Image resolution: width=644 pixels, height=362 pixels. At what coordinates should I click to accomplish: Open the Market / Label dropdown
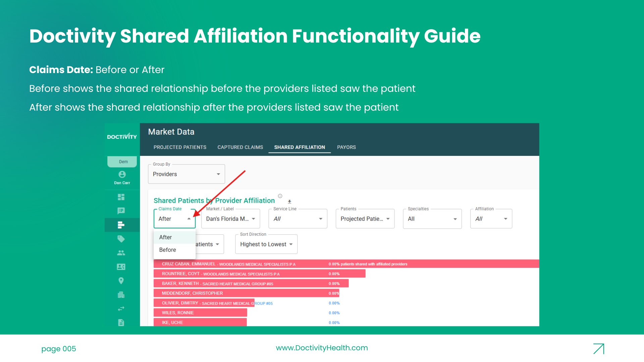[x=231, y=219]
